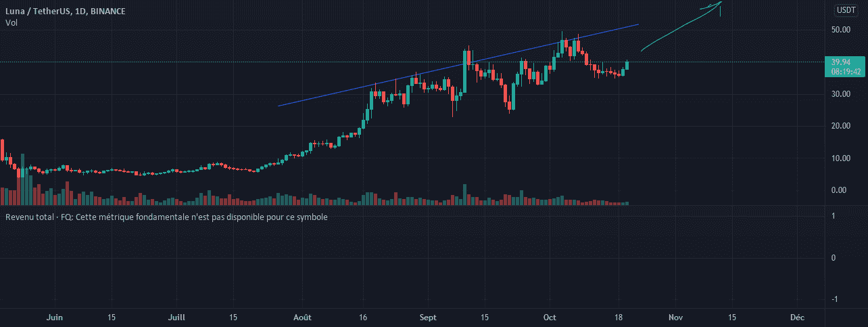Click the lower pane axis value 0
The image size is (868, 327).
click(834, 258)
